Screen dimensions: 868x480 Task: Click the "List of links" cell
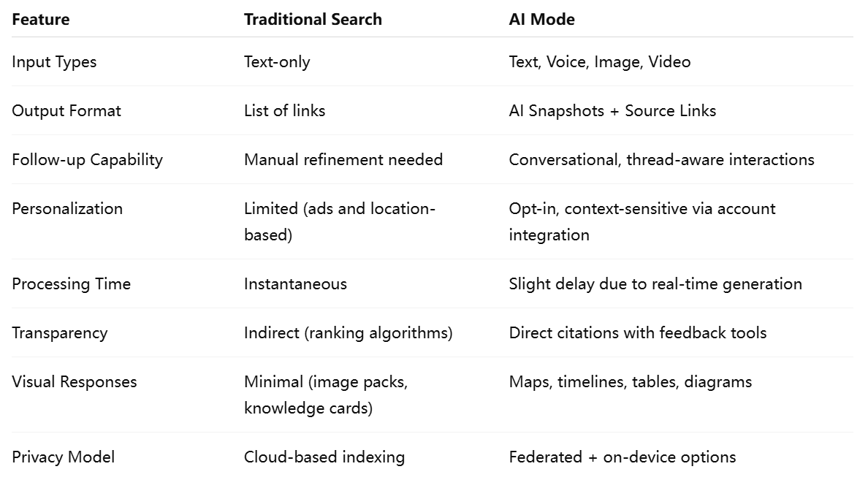(284, 111)
